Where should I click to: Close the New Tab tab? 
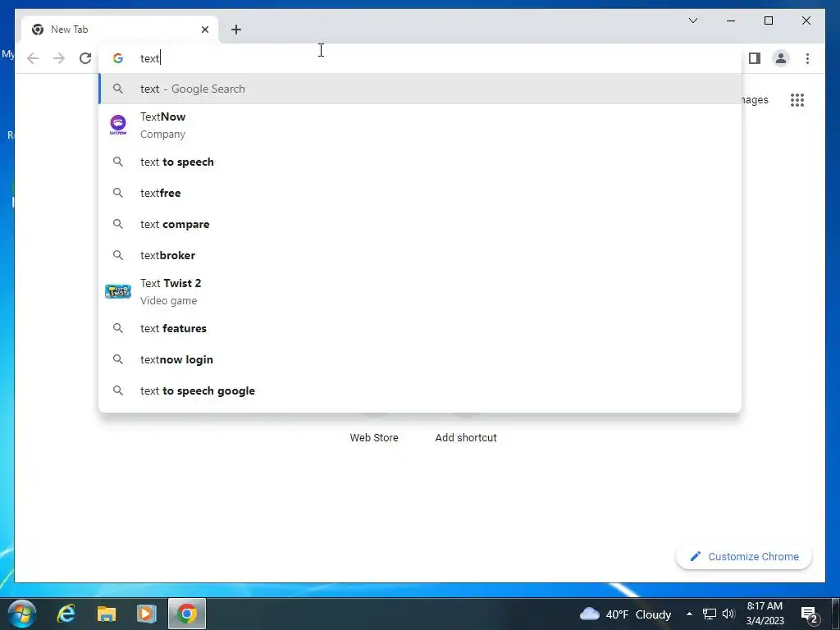[204, 30]
